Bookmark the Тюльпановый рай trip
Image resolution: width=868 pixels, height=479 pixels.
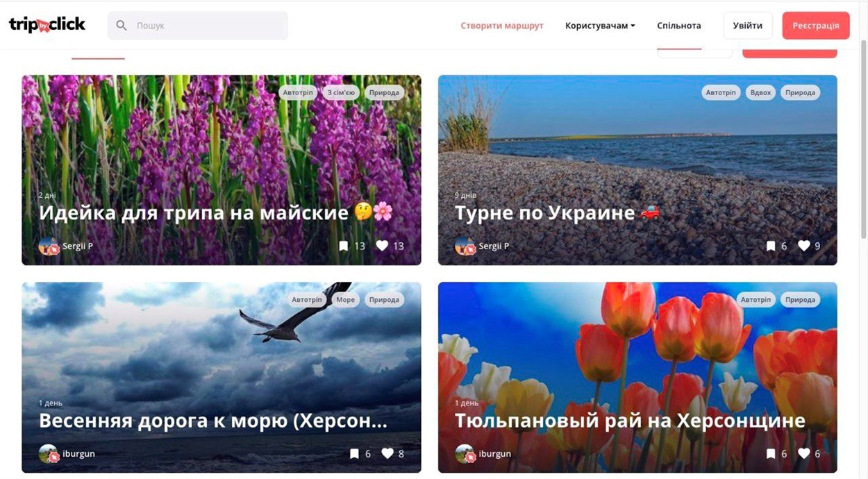pos(771,453)
